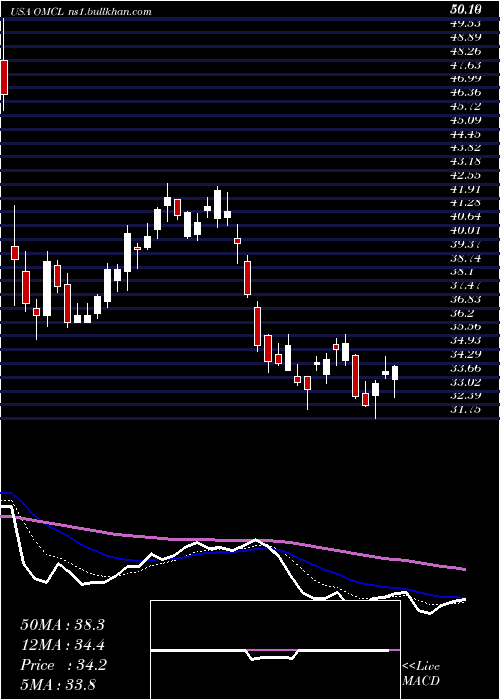Click the 36.2 price axis label
This screenshot has height=700, width=500.
point(462,313)
